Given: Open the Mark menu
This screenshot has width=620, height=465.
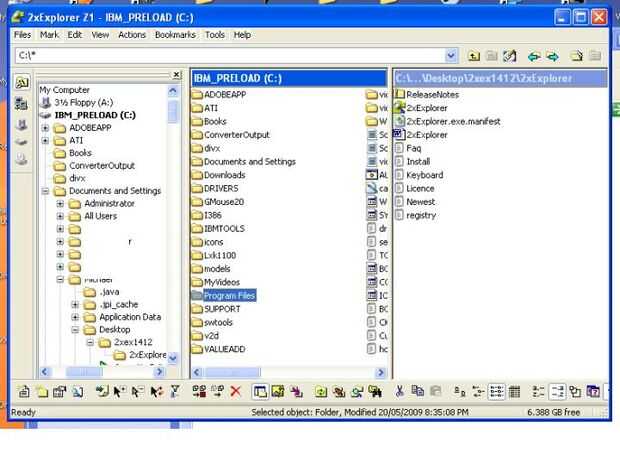Looking at the screenshot, I should click(49, 35).
